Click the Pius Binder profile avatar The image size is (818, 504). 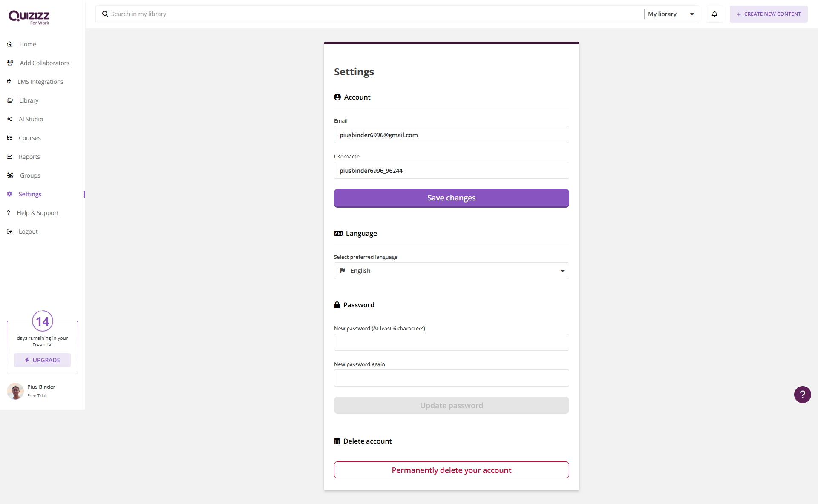pyautogui.click(x=15, y=391)
